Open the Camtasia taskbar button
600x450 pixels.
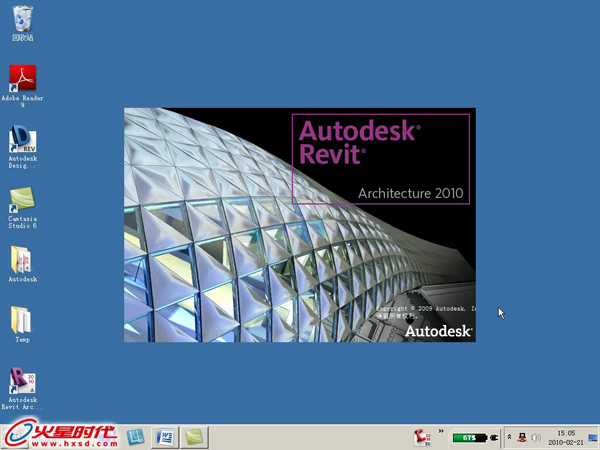(x=194, y=437)
